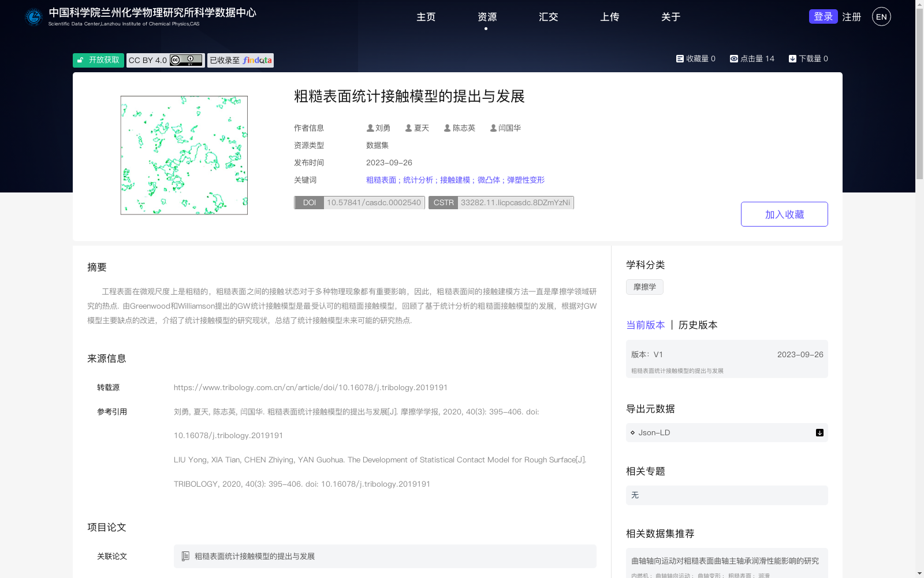924x578 pixels.
Task: Open author 陈志英's profile
Action: (460, 128)
